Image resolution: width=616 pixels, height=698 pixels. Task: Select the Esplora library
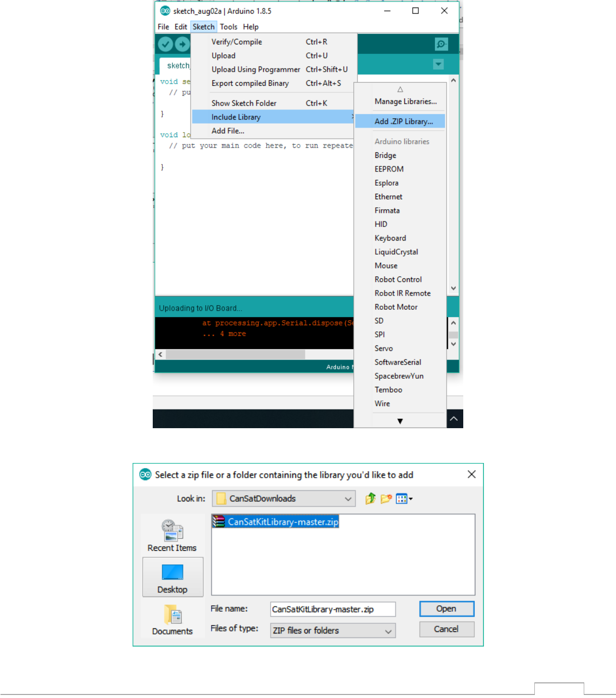click(400, 183)
